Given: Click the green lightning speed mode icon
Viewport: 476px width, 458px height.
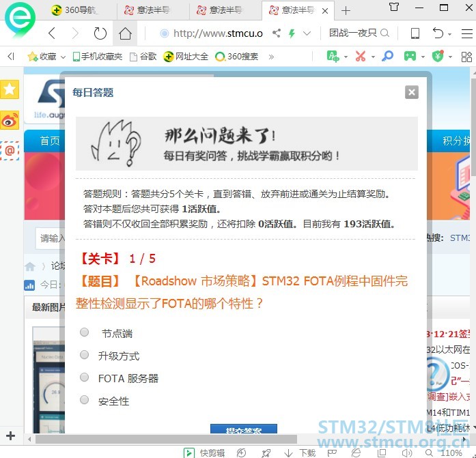Looking at the screenshot, I should click(x=292, y=33).
